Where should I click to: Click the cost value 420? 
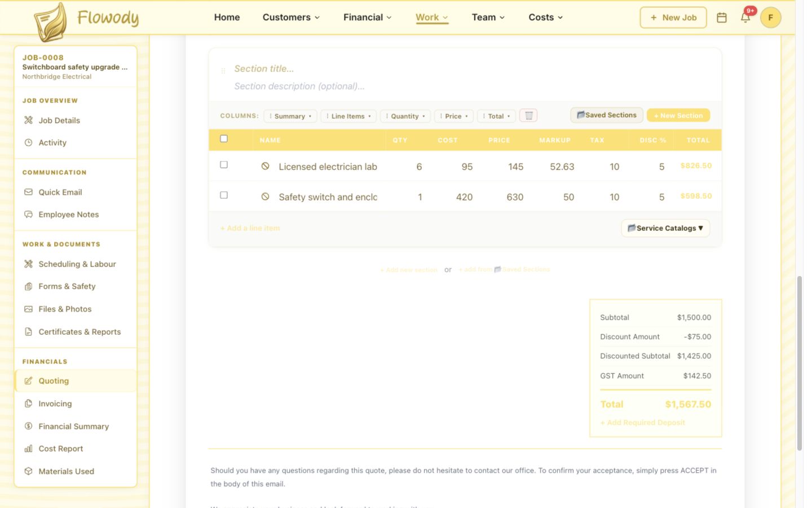465,197
